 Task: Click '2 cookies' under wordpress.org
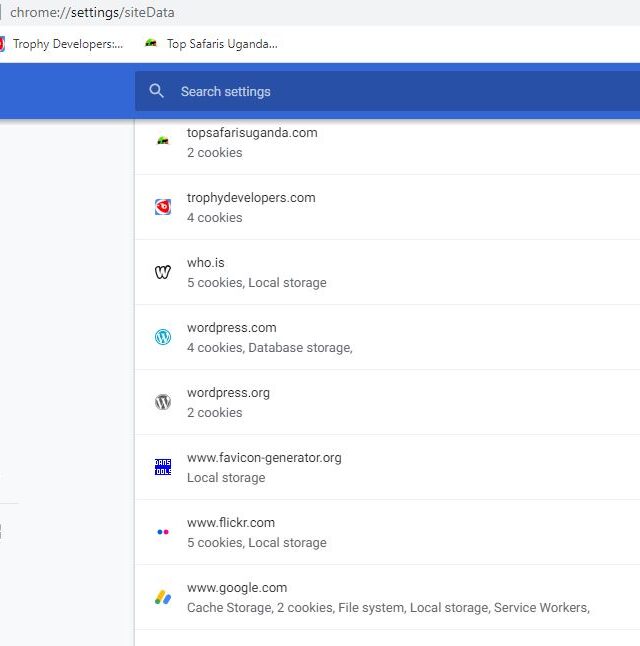(x=214, y=413)
